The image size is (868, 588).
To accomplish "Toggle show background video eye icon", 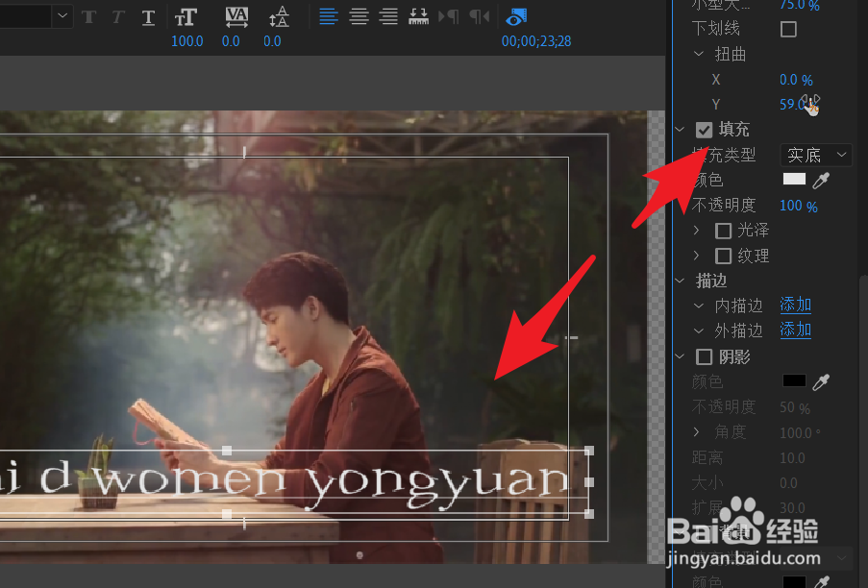I will click(x=516, y=17).
